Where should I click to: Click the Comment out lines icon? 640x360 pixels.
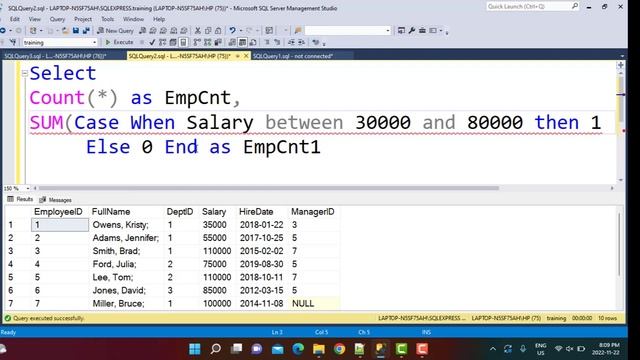pos(267,42)
